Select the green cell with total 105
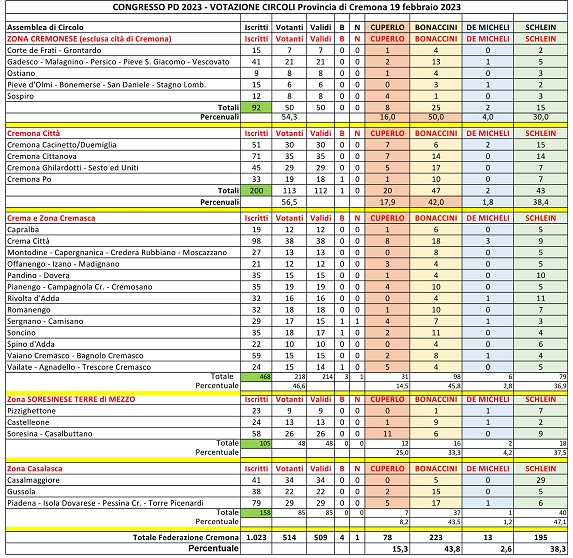 [256, 444]
